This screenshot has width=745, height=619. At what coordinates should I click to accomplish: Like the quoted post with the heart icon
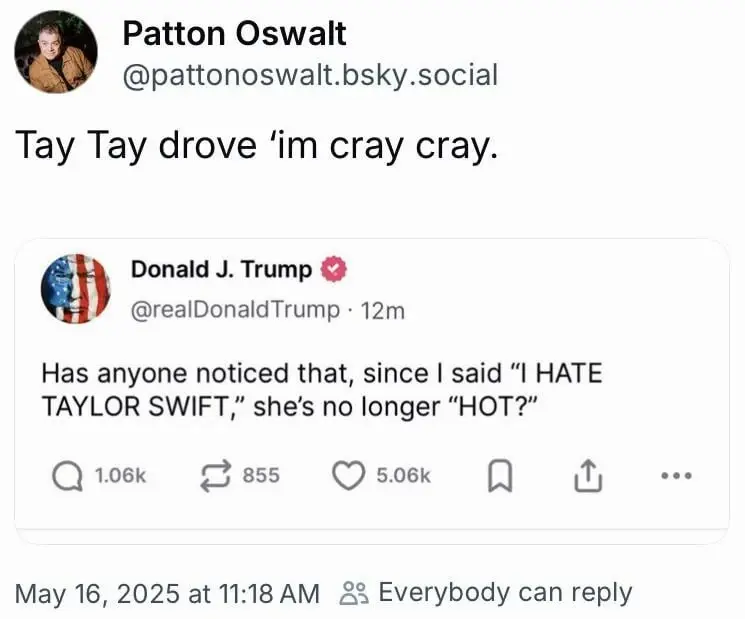tap(349, 476)
